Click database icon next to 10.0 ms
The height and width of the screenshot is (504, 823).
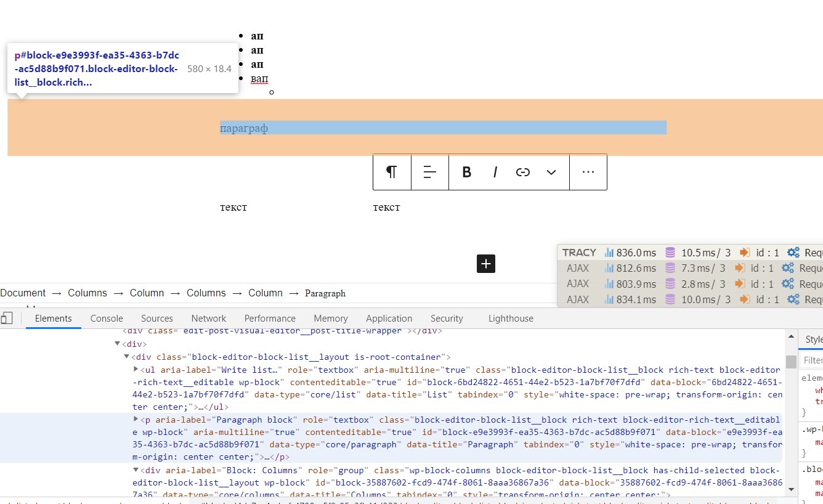point(670,300)
